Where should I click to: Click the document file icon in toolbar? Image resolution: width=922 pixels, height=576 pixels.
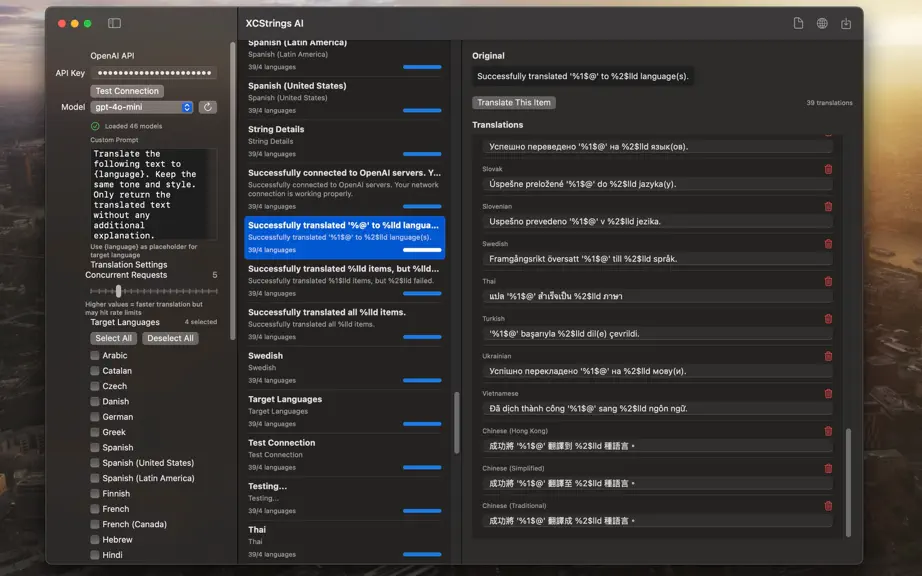point(798,24)
